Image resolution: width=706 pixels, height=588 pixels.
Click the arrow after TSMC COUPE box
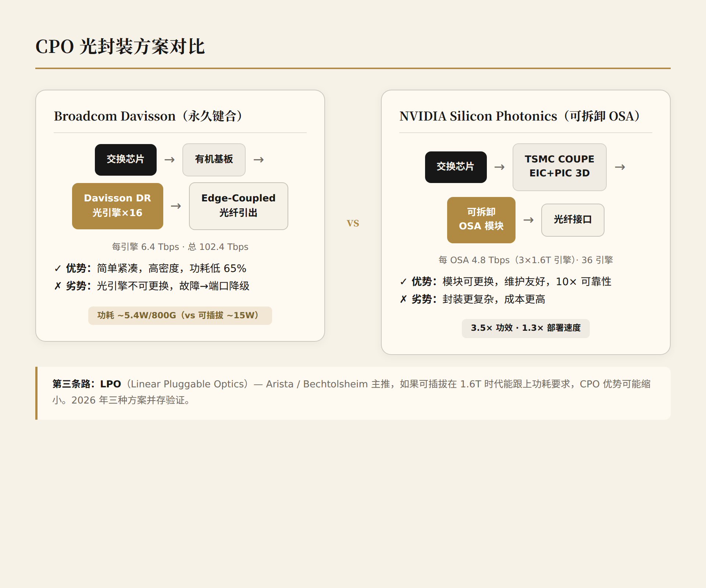coord(620,167)
